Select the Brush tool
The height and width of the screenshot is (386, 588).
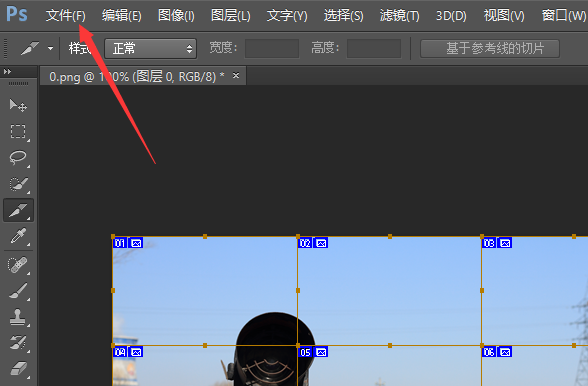(18, 291)
